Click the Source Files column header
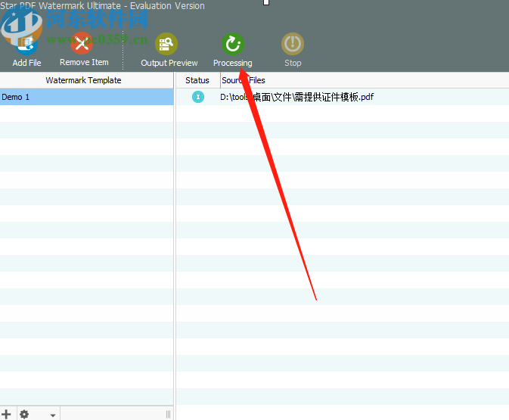Viewport: 509px width, 420px height. click(x=365, y=80)
